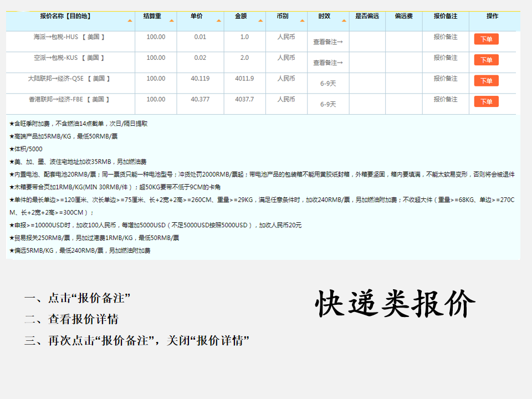Expand 报价备注 for the 空派→包税-KUS row
Viewport: 532px width, 399px height.
[x=446, y=58]
